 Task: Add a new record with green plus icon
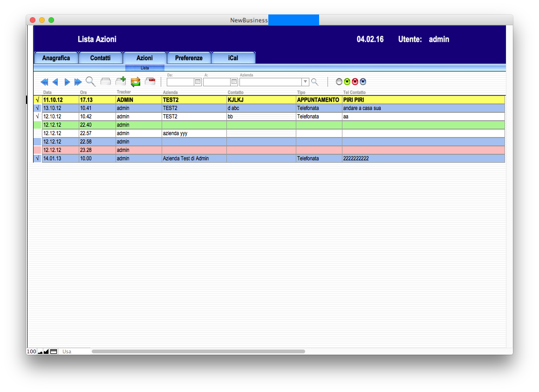121,81
